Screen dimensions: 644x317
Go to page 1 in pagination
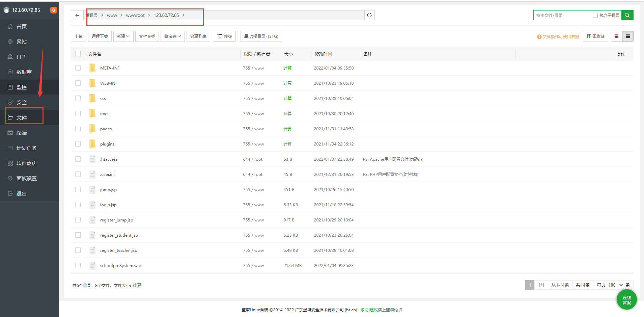530,285
